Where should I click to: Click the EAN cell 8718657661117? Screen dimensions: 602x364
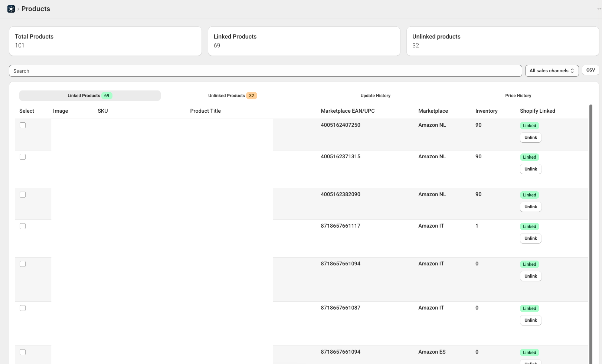[x=340, y=226]
